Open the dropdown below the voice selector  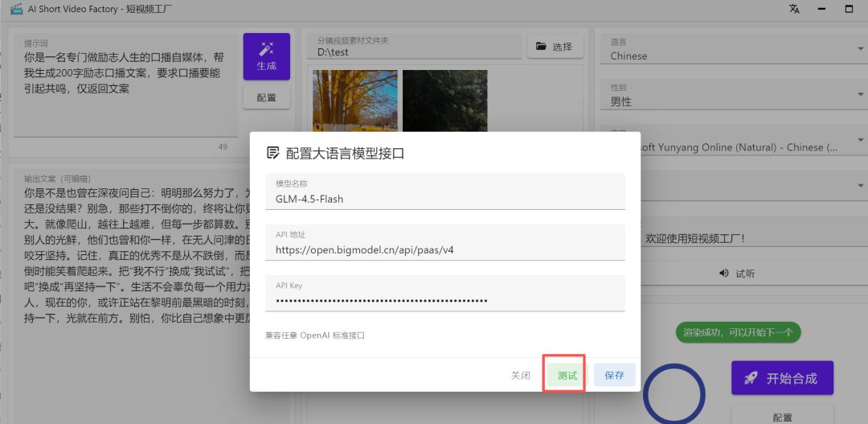coord(754,185)
